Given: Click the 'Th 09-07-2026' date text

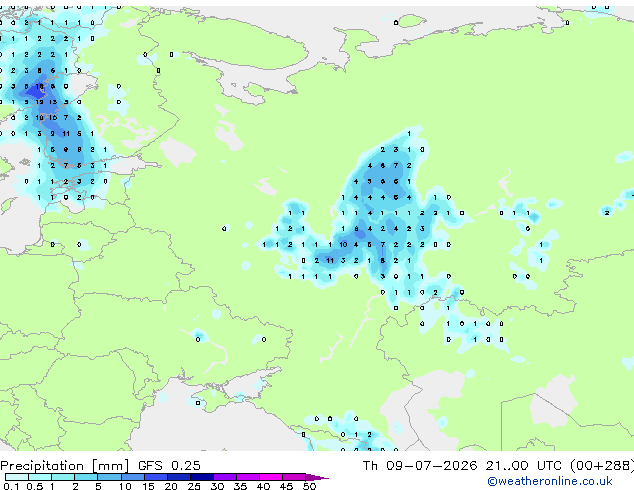Looking at the screenshot, I should (420, 466).
